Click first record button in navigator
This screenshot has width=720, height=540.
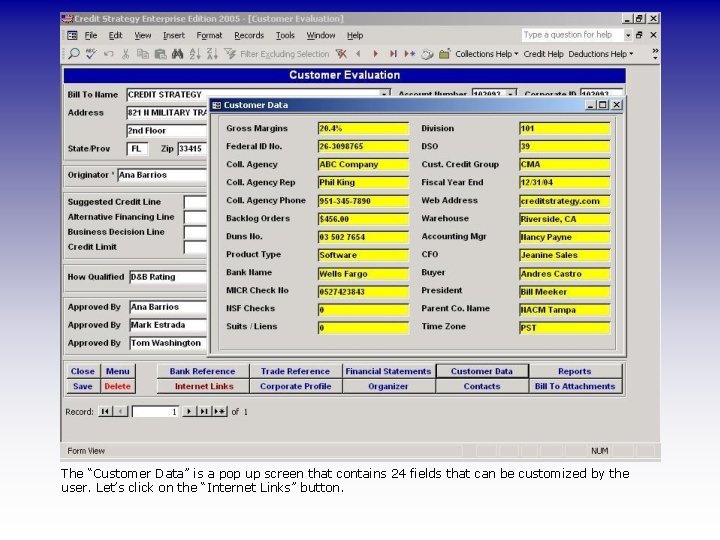105,411
